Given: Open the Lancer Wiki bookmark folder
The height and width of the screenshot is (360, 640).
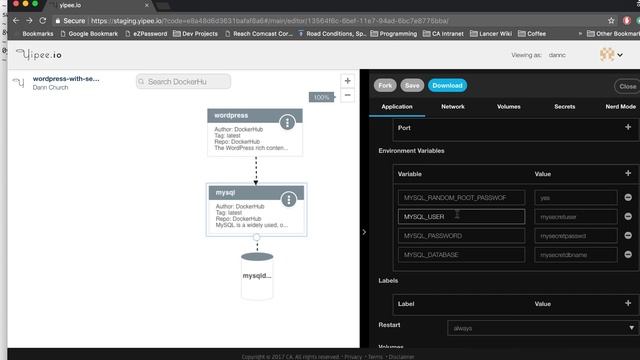Looking at the screenshot, I should [x=491, y=33].
